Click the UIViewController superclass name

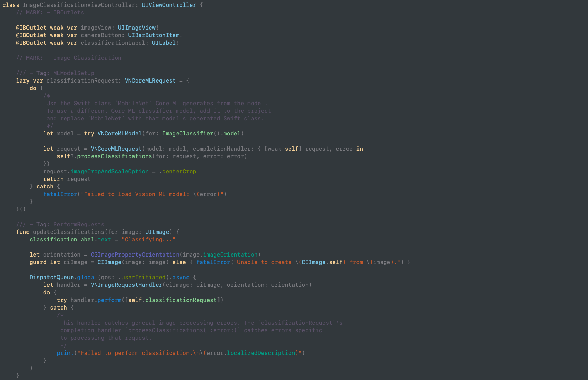coord(169,5)
